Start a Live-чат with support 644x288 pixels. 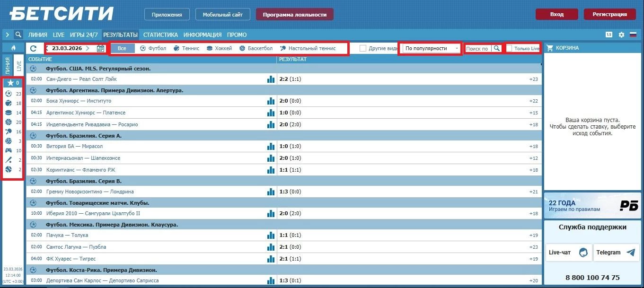click(x=569, y=252)
